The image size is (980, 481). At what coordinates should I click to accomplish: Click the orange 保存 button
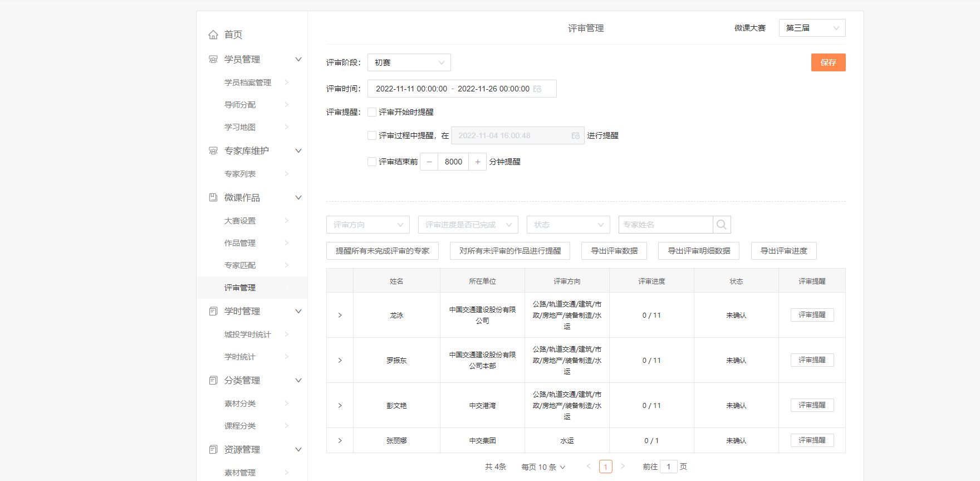(x=828, y=62)
